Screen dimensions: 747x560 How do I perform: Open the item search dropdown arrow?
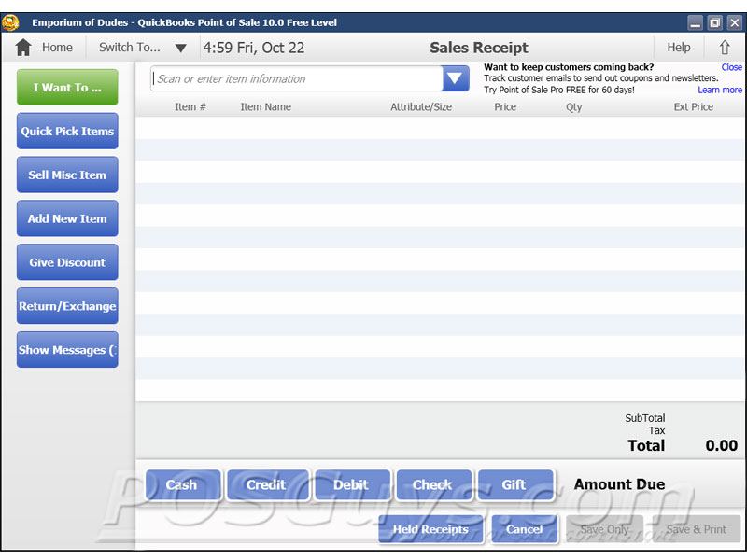456,79
